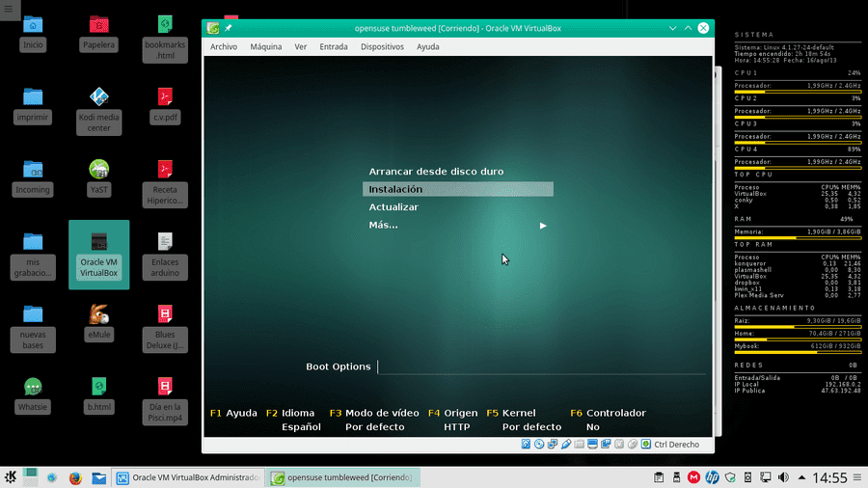Open the Dispositivos menu
The image size is (868, 488).
tap(382, 46)
